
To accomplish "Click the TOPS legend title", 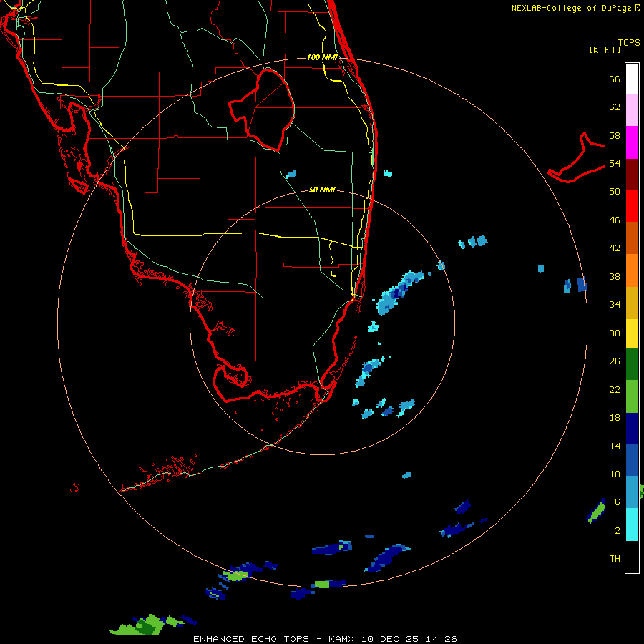I will click(629, 43).
